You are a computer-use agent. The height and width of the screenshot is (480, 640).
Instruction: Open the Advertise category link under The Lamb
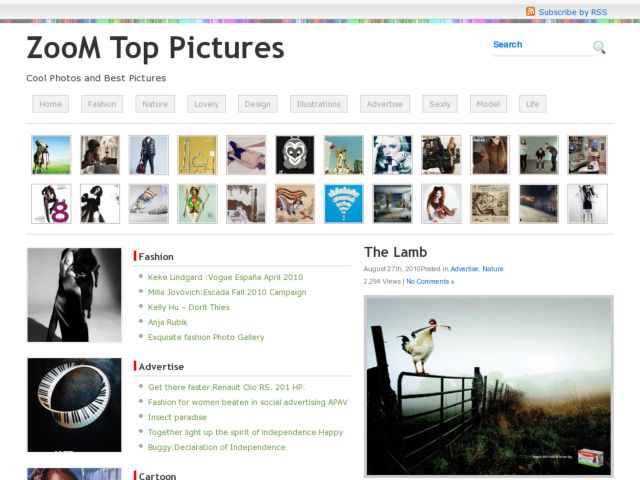click(464, 269)
